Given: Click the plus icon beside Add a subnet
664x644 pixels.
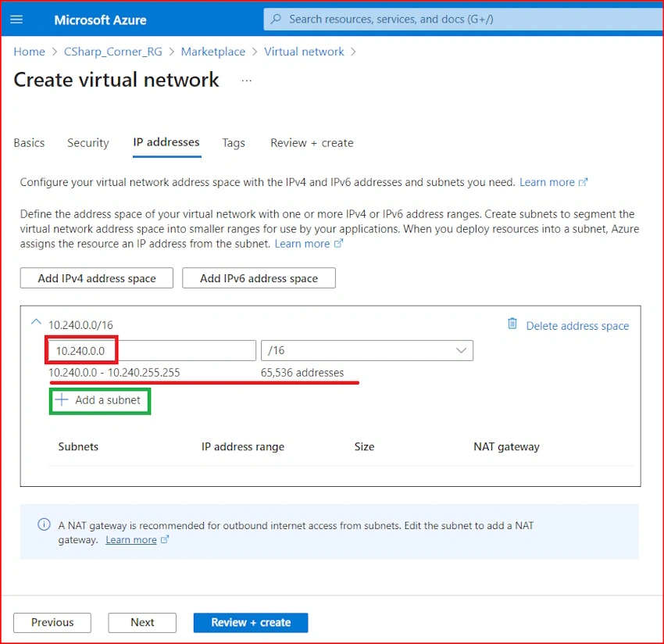Looking at the screenshot, I should pyautogui.click(x=62, y=399).
